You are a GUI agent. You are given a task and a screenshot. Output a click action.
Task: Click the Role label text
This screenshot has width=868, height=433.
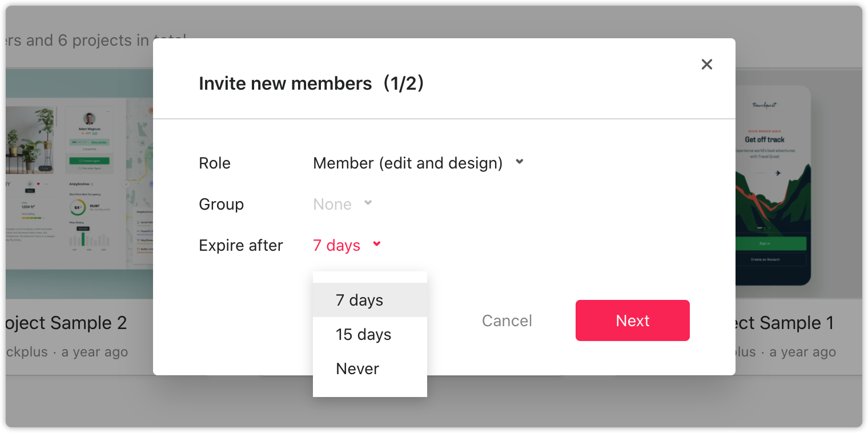215,163
